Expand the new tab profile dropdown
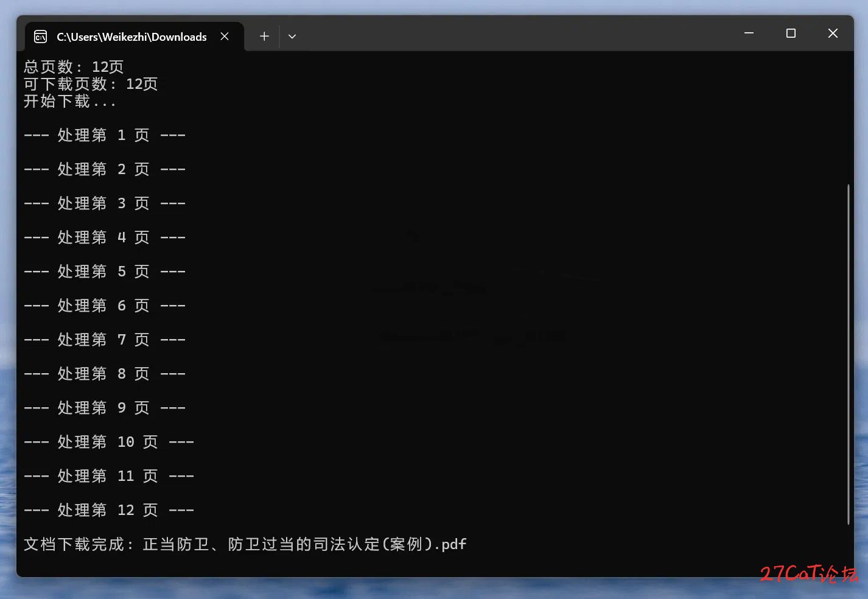Screen dimensions: 868x599 (x=292, y=37)
